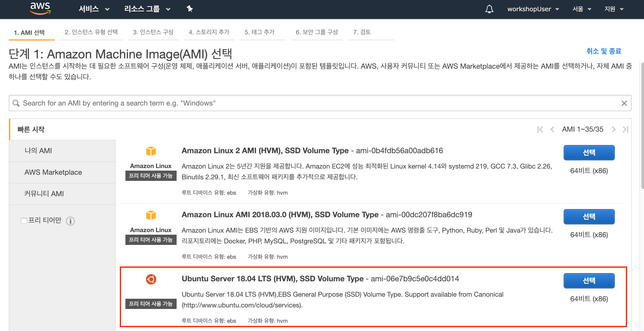Expand the 서비스 menu
The height and width of the screenshot is (331, 644).
(94, 9)
